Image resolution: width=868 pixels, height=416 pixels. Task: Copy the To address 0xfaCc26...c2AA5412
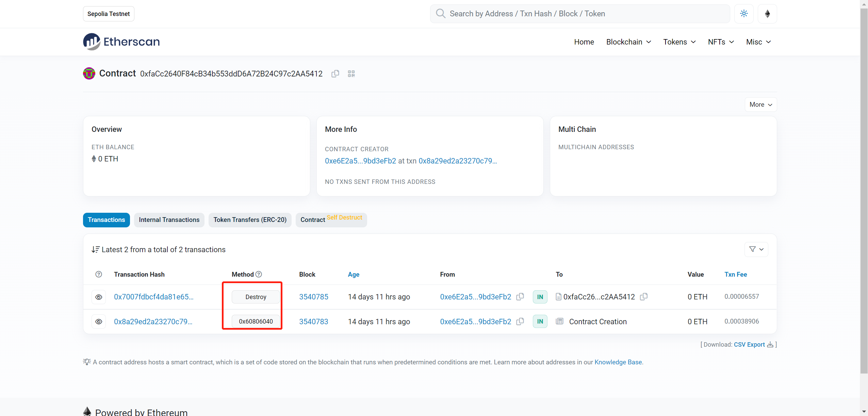(643, 297)
